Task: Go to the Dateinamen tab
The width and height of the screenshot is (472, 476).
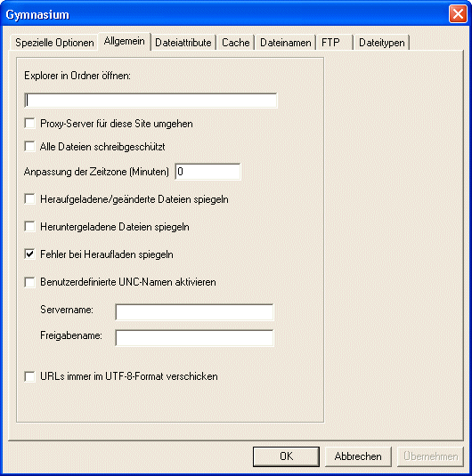Action: [x=285, y=43]
